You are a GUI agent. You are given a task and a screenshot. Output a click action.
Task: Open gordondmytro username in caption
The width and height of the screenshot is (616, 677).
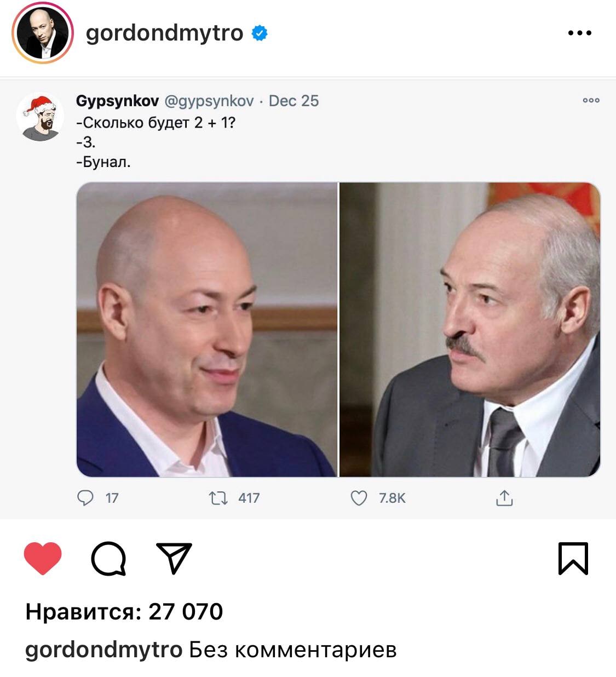(103, 650)
